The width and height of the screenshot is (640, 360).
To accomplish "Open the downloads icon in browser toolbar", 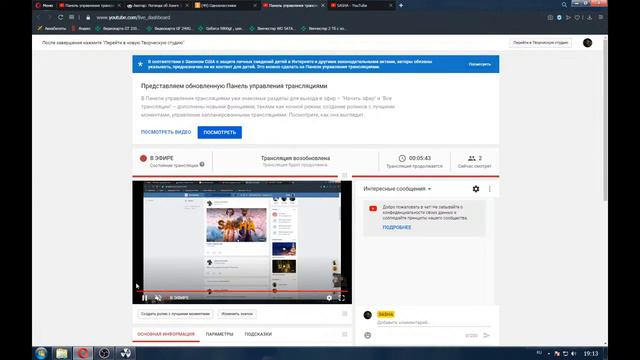I will pos(589,18).
